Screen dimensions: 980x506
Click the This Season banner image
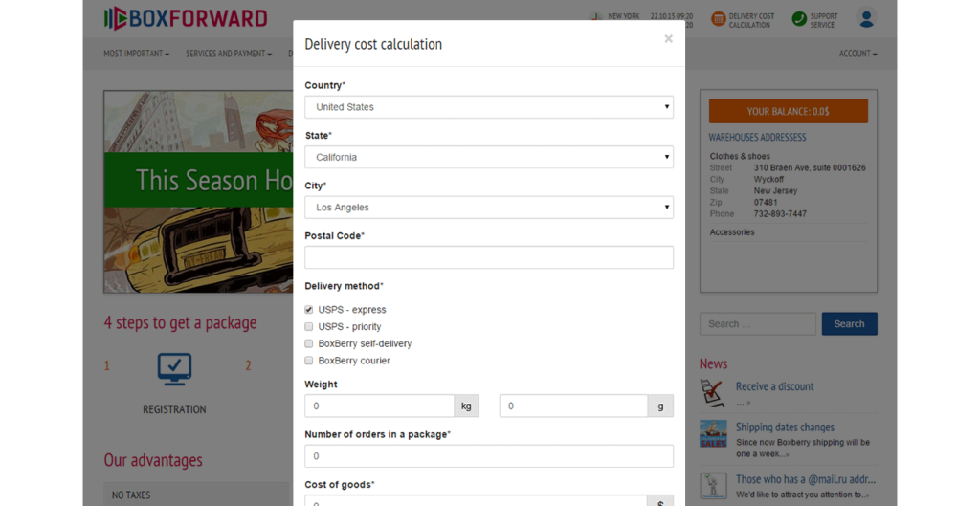click(199, 191)
